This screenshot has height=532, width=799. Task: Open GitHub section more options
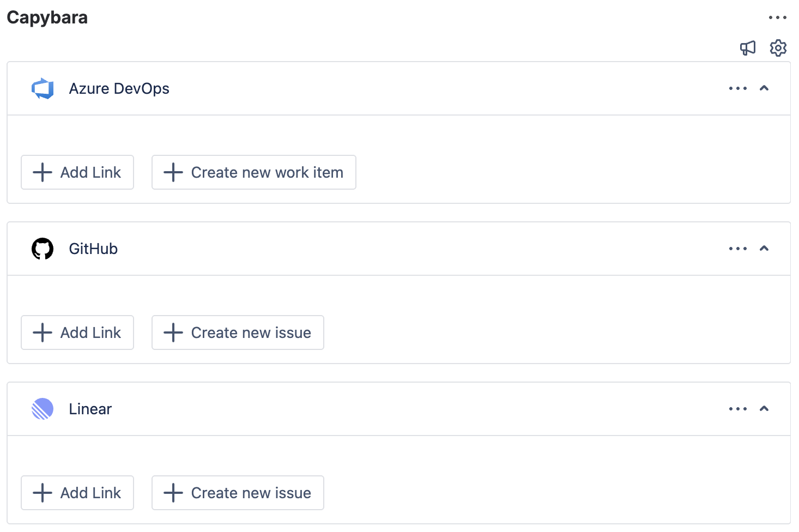(x=737, y=249)
